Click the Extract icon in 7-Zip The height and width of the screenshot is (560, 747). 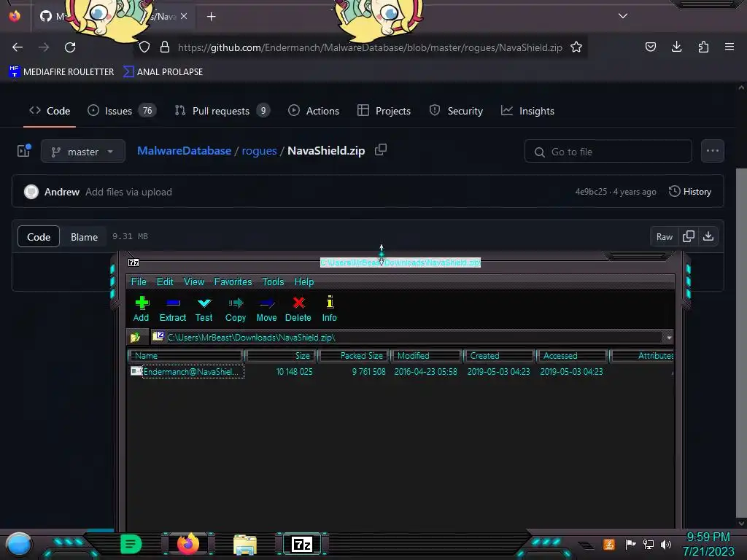[x=173, y=303]
